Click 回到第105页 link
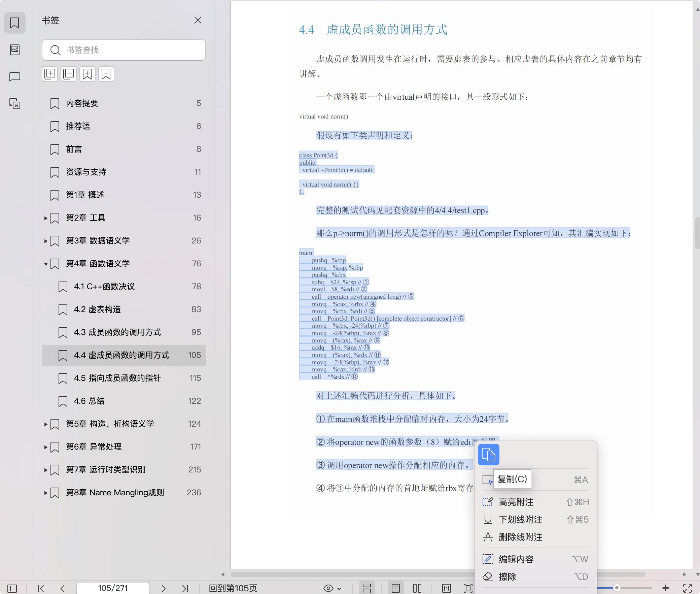Viewport: 700px width, 594px height. point(233,588)
